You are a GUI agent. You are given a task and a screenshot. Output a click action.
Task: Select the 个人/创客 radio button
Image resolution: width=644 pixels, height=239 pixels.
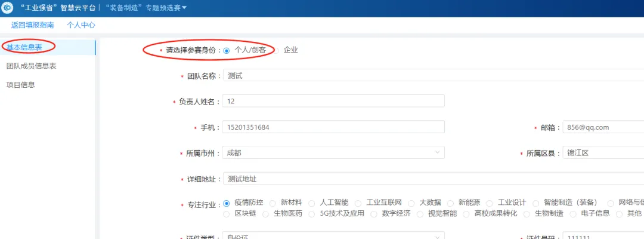(227, 51)
